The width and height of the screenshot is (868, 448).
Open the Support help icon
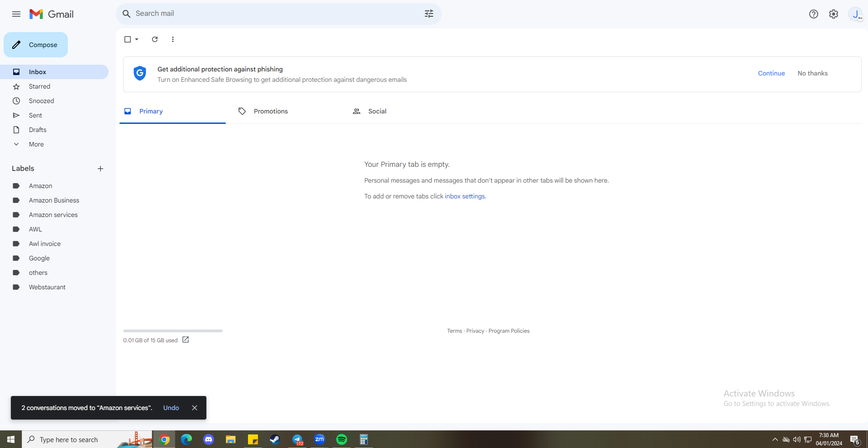(x=814, y=14)
